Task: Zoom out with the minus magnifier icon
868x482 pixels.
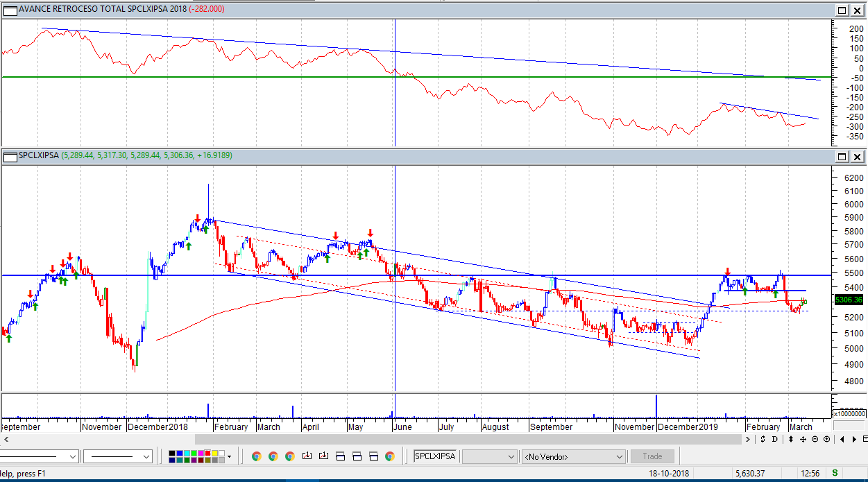Action: [815, 439]
